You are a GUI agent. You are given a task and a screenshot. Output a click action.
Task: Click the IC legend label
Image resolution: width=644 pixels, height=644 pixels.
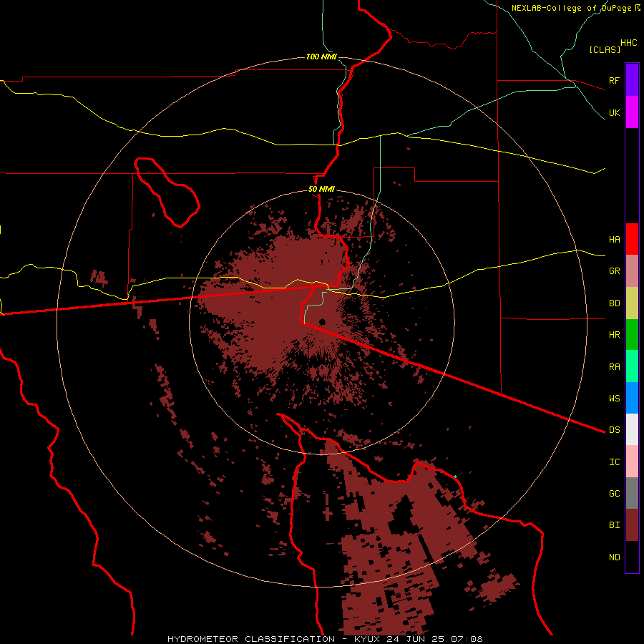[614, 462]
